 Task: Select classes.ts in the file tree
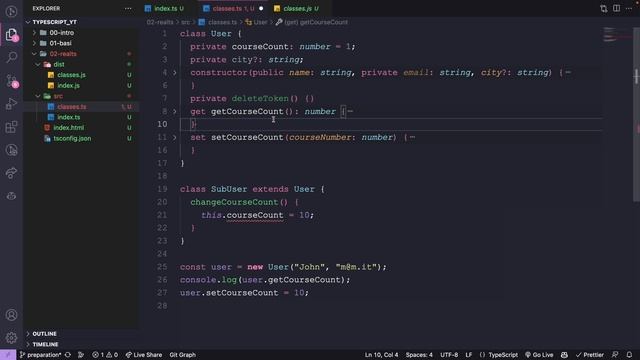pos(81,107)
